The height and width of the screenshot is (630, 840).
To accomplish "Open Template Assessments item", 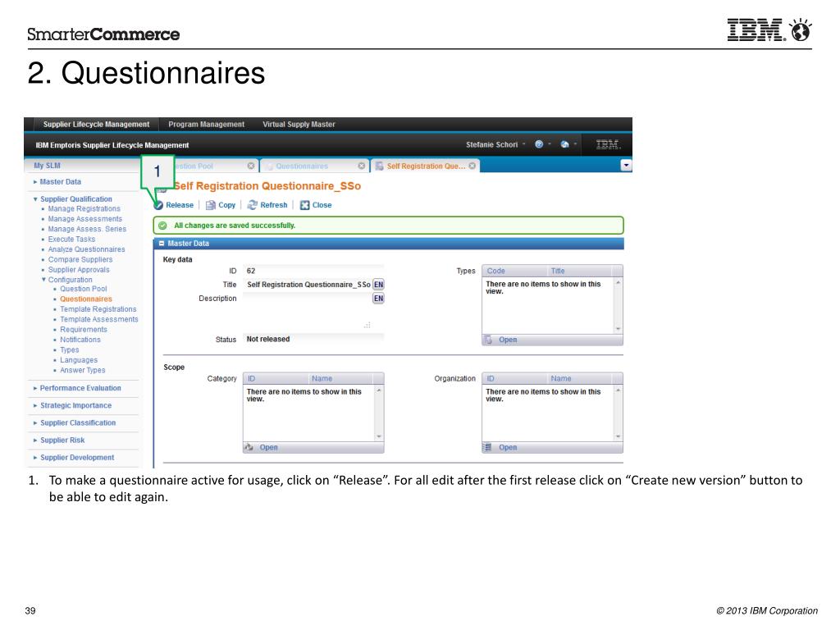I will (x=99, y=319).
